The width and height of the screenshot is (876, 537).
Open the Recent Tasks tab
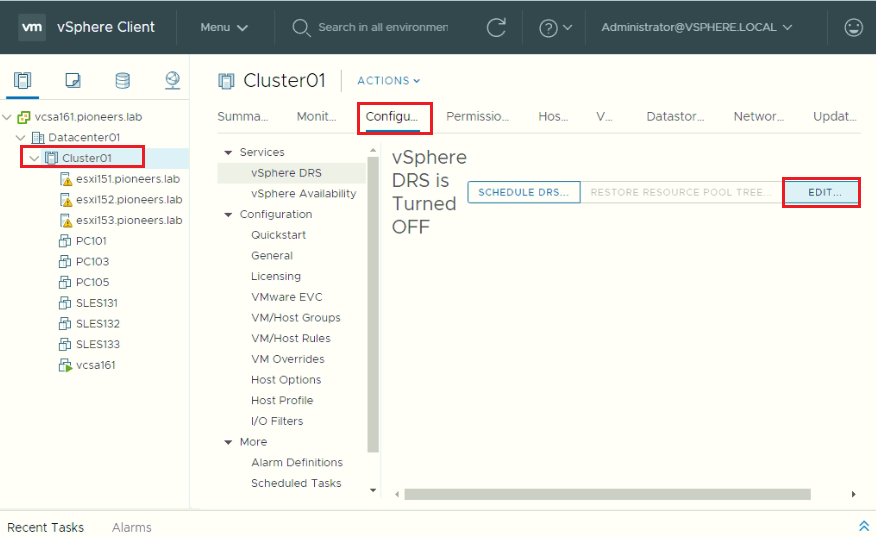[45, 528]
